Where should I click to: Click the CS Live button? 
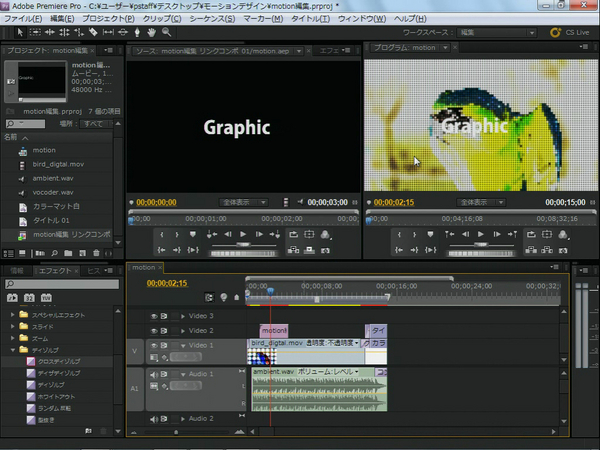[571, 32]
